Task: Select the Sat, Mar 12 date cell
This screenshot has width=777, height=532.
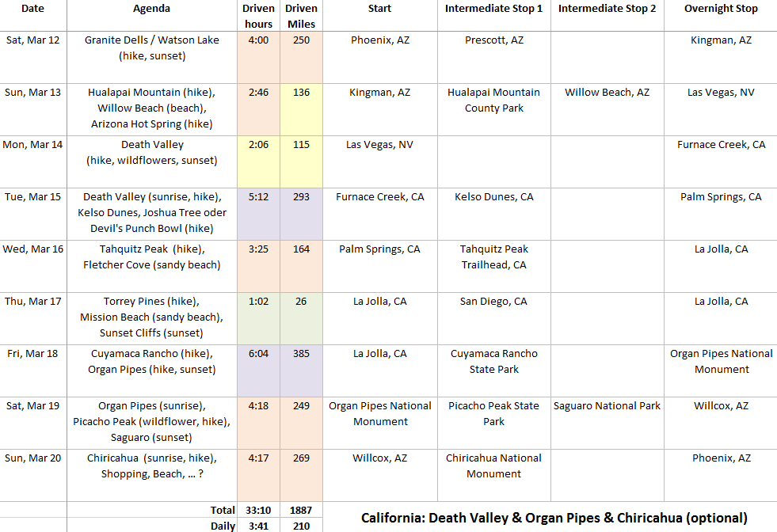Action: point(32,40)
